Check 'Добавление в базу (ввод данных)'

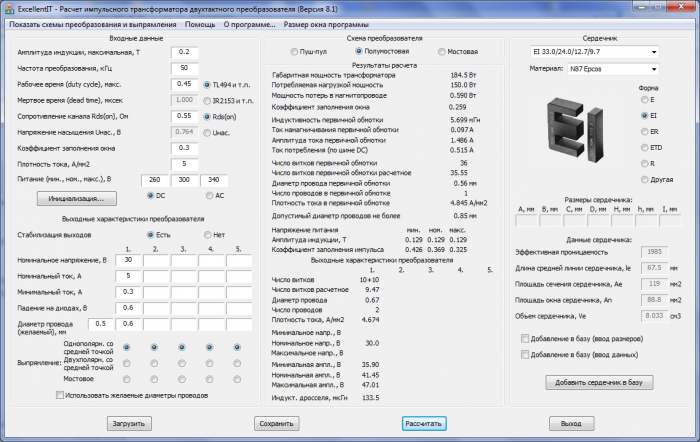(x=525, y=355)
